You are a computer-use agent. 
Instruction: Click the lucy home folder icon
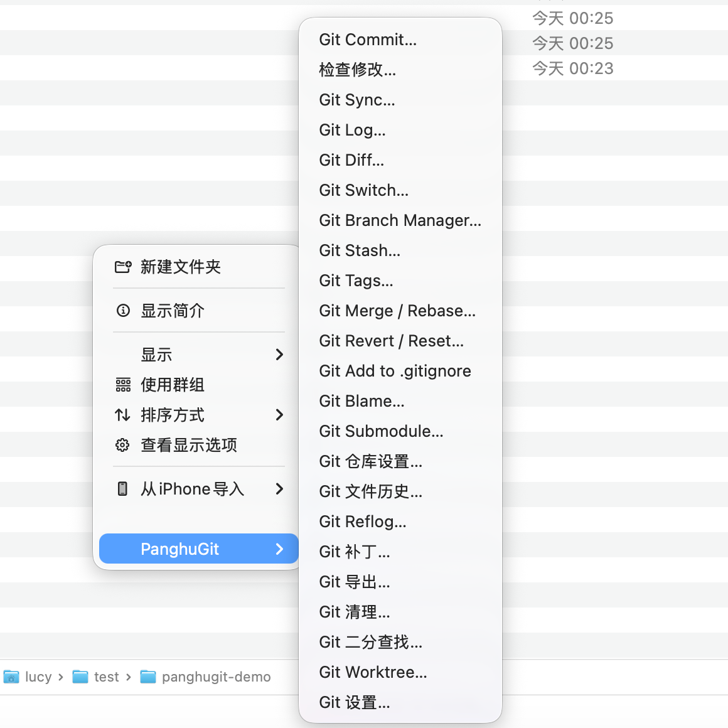coord(11,677)
